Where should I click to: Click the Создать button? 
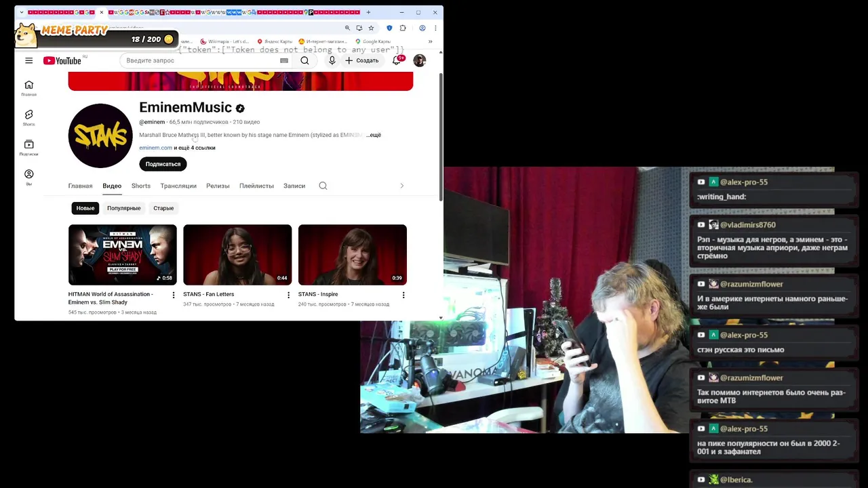(x=362, y=60)
